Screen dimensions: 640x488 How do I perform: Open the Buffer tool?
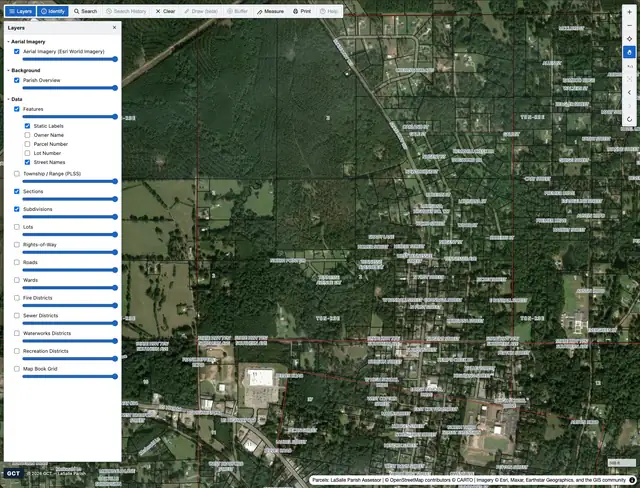click(x=238, y=11)
